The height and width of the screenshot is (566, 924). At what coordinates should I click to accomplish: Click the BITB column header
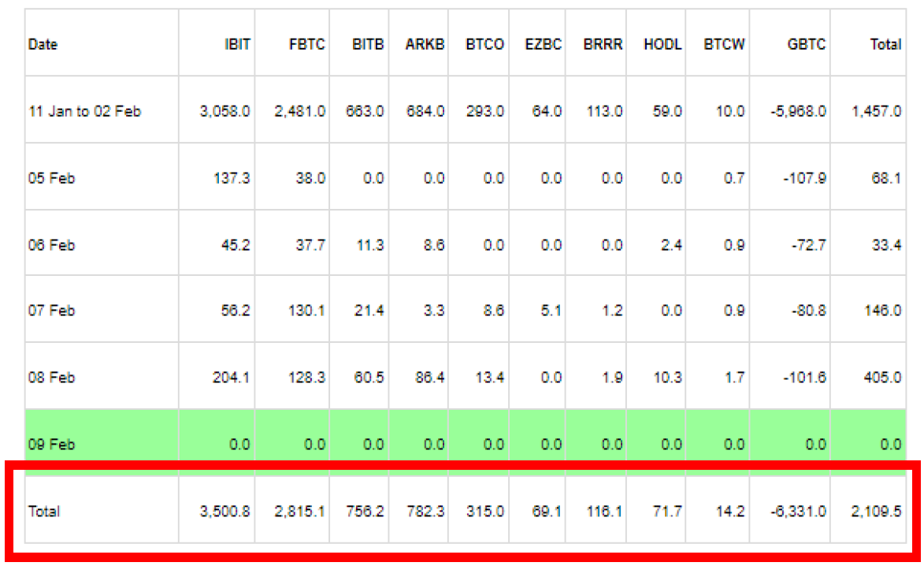coord(368,44)
